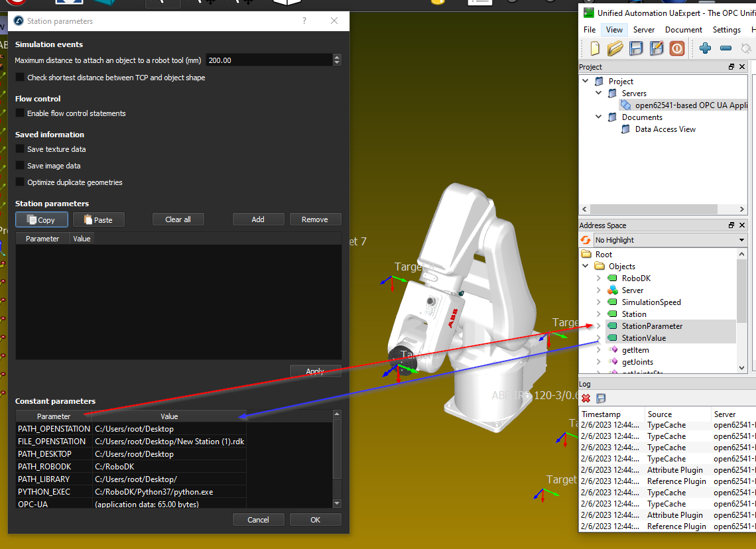Image resolution: width=756 pixels, height=549 pixels.
Task: Close the Address Space panel with its X
Action: pos(742,225)
